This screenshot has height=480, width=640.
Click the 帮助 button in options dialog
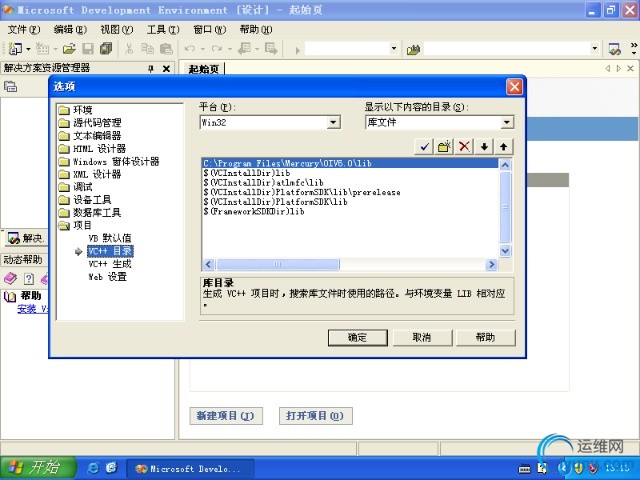(485, 338)
